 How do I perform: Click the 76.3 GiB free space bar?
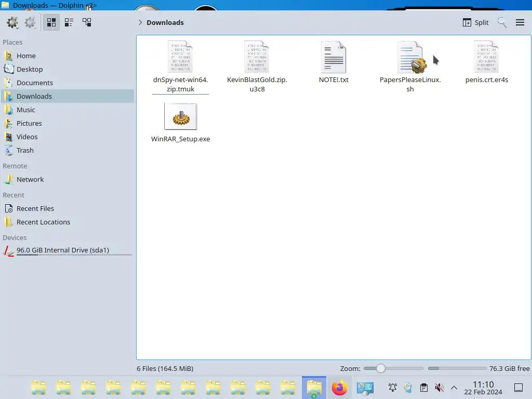(457, 368)
